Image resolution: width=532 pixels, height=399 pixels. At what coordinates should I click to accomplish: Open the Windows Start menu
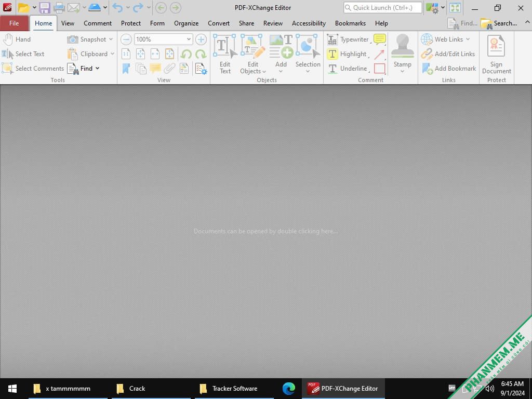click(12, 389)
